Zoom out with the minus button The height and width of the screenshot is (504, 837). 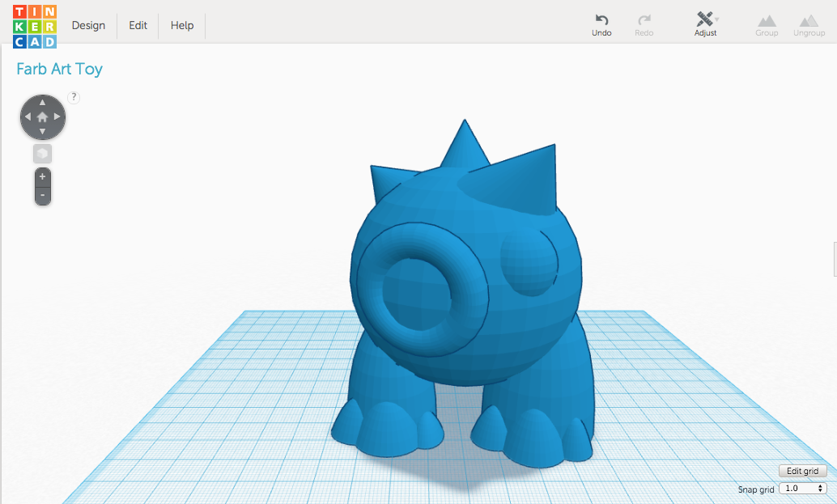[42, 194]
